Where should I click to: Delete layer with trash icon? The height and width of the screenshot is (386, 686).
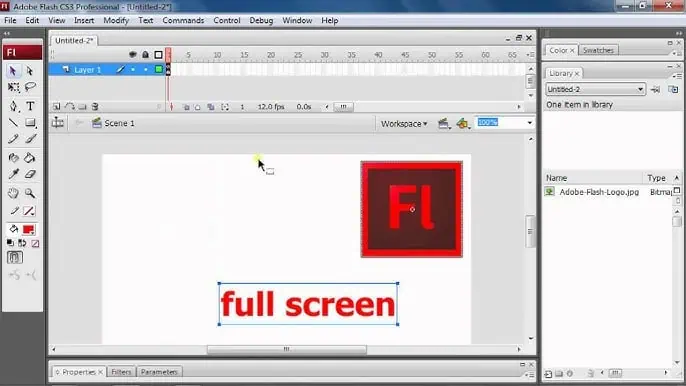pyautogui.click(x=95, y=107)
